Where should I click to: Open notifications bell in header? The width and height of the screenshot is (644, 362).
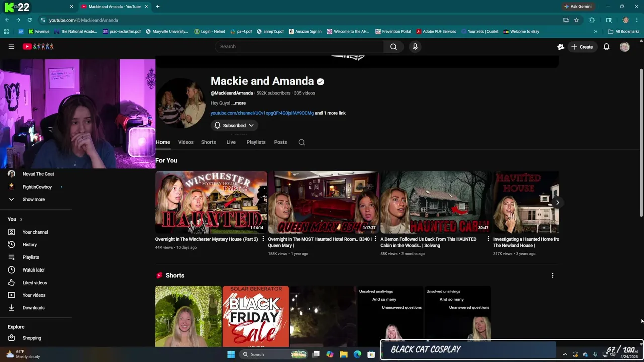[x=606, y=47]
